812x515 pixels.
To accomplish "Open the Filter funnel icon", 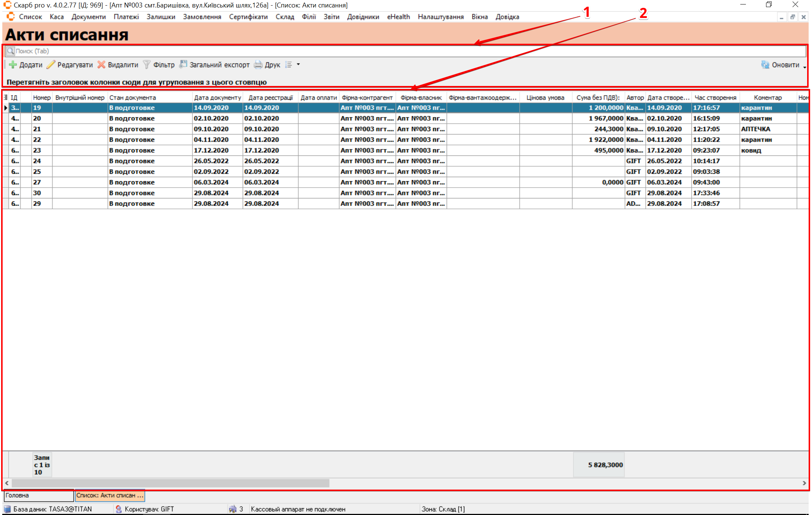I will point(147,65).
